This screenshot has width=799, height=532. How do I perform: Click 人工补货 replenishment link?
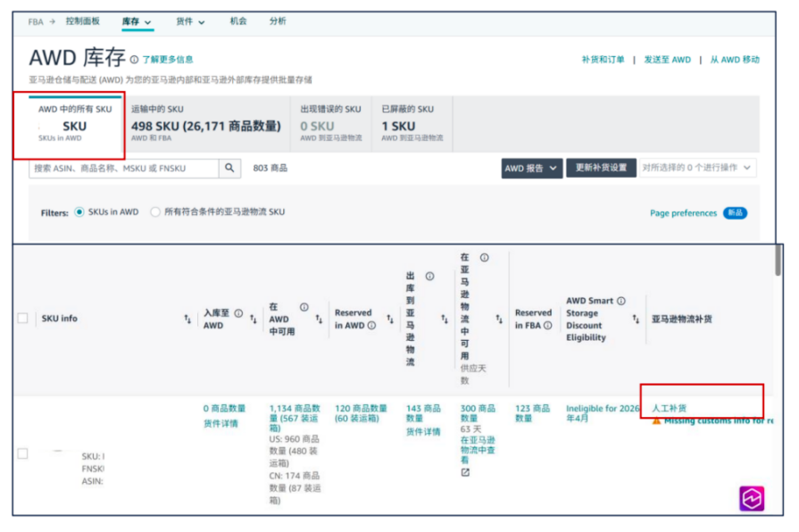669,408
